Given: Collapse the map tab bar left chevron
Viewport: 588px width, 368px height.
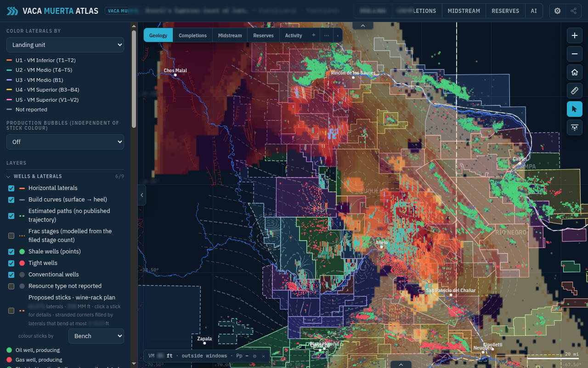Looking at the screenshot, I should (338, 35).
